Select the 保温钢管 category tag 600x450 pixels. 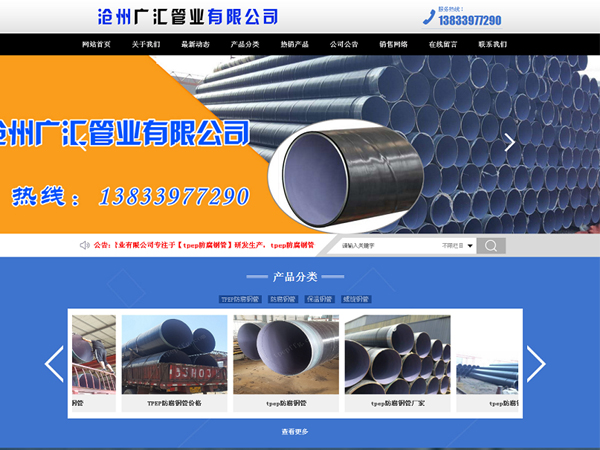320,299
